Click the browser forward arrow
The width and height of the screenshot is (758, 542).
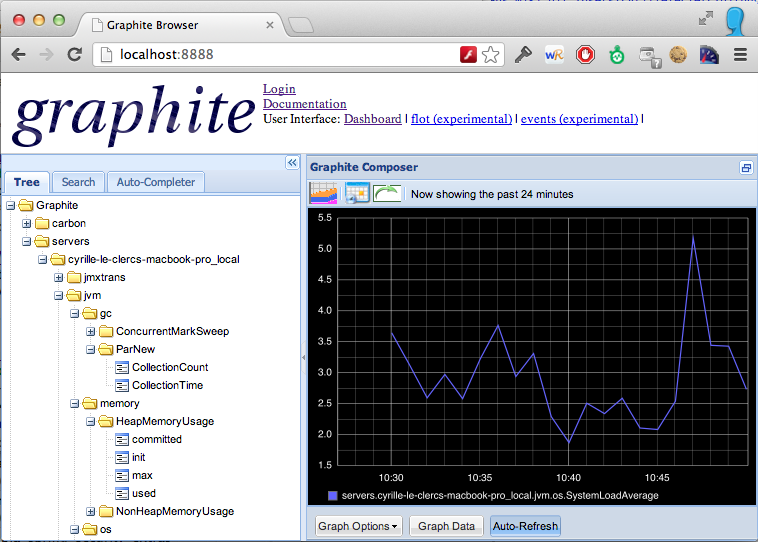(46, 54)
